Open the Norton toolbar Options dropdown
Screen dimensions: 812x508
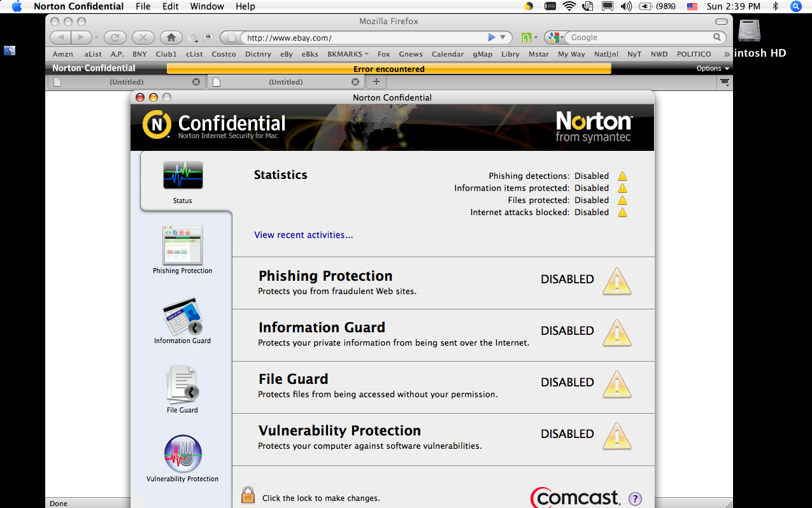pyautogui.click(x=712, y=68)
